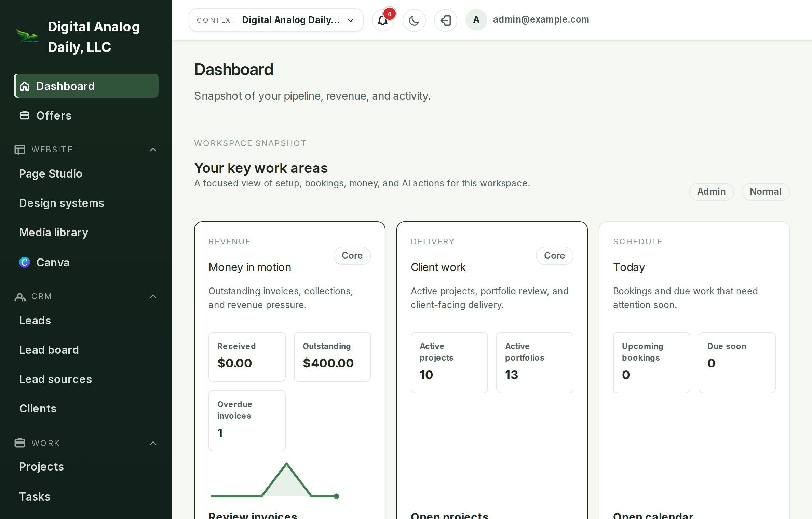812x519 pixels.
Task: Click the Your key work areas heading
Action: coord(261,168)
